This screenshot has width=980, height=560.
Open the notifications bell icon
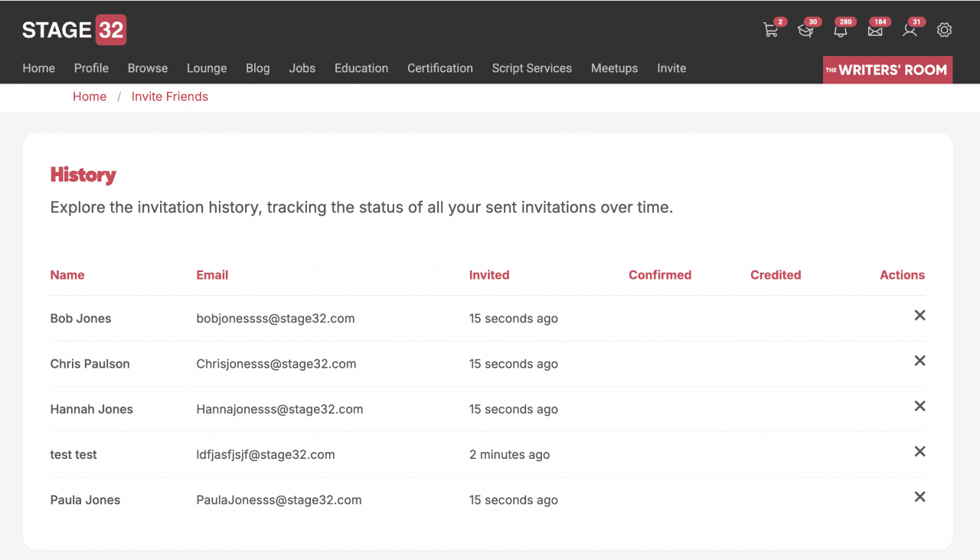tap(841, 31)
